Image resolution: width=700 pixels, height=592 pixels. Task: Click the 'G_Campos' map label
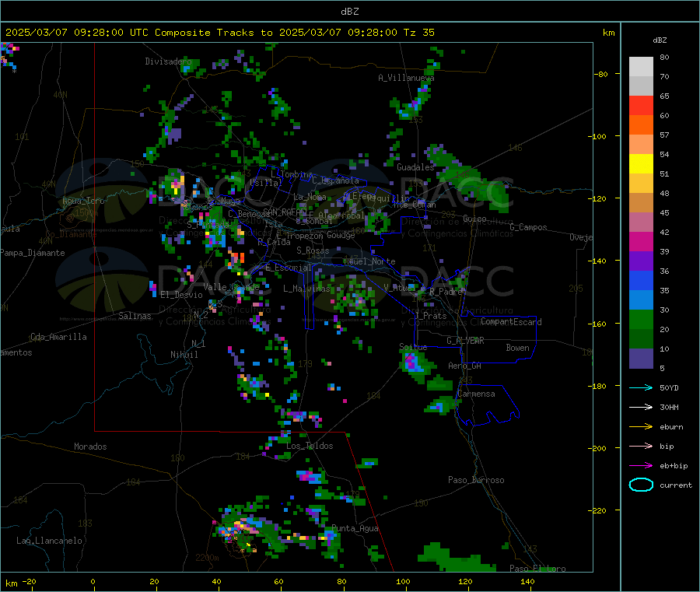click(529, 227)
